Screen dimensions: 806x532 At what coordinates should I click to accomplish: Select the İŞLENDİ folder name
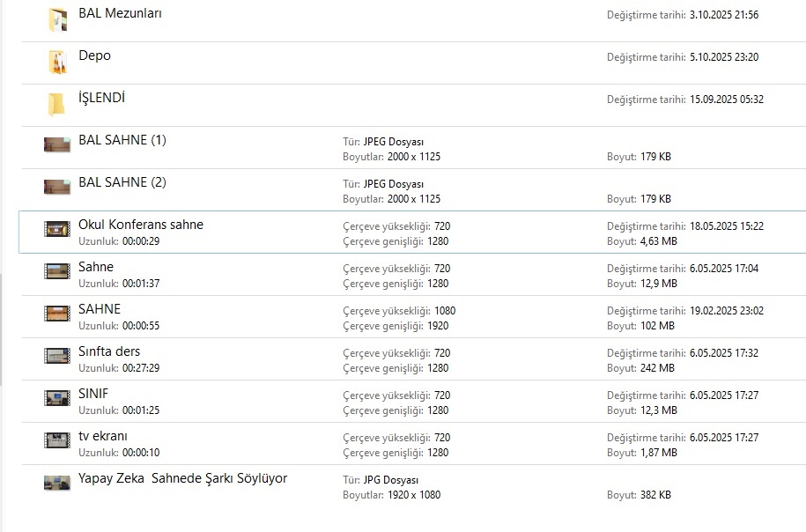pyautogui.click(x=101, y=98)
